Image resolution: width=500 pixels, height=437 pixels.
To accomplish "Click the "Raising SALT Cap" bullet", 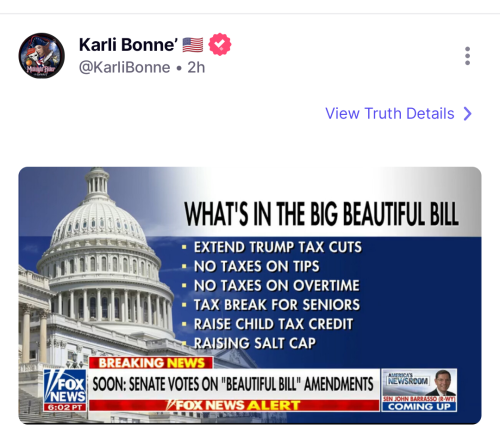I will tap(255, 343).
